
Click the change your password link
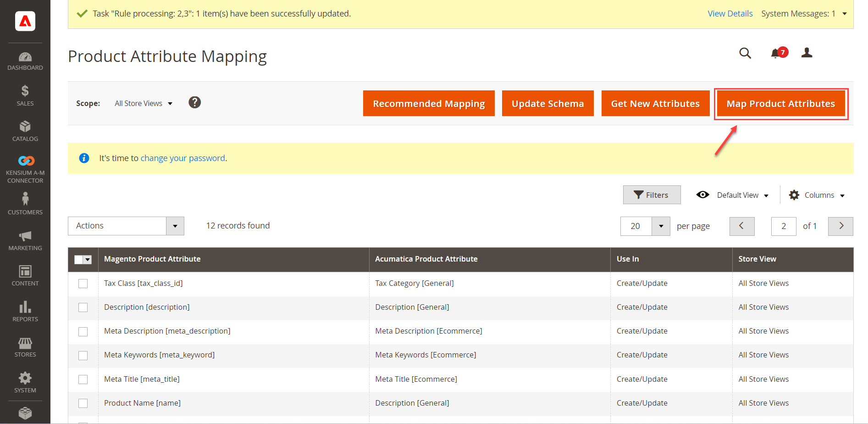coord(182,158)
